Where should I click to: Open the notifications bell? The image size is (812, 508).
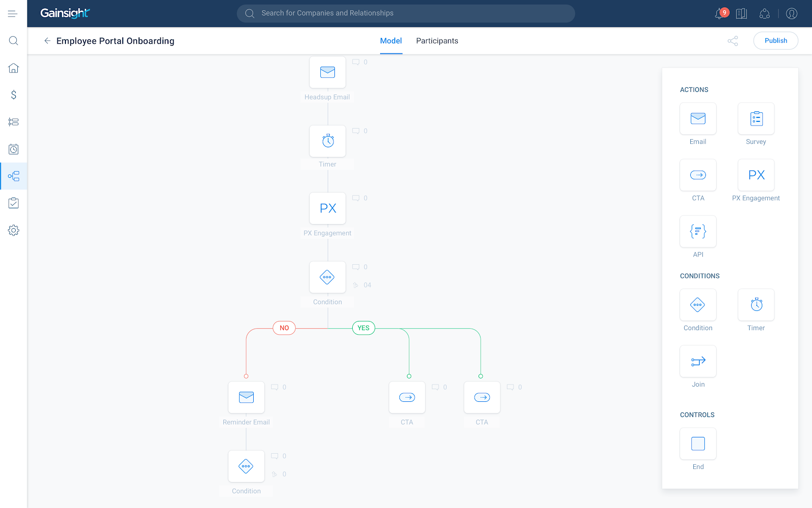[x=719, y=14]
